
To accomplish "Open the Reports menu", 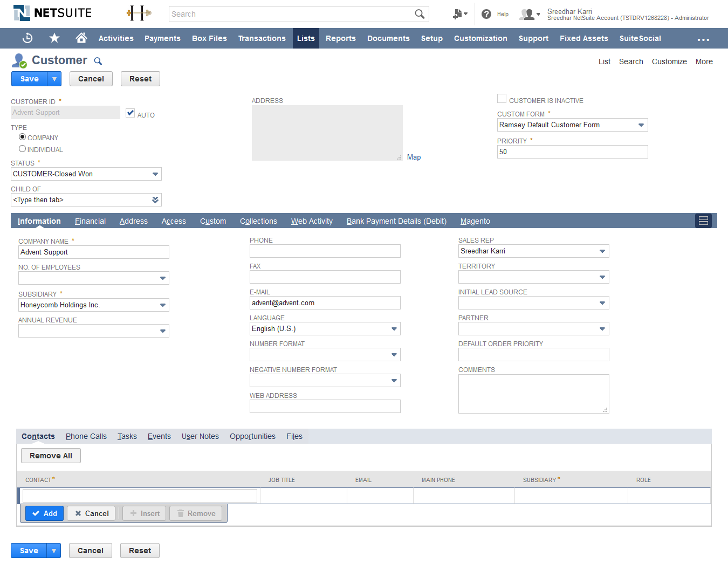I will [341, 38].
